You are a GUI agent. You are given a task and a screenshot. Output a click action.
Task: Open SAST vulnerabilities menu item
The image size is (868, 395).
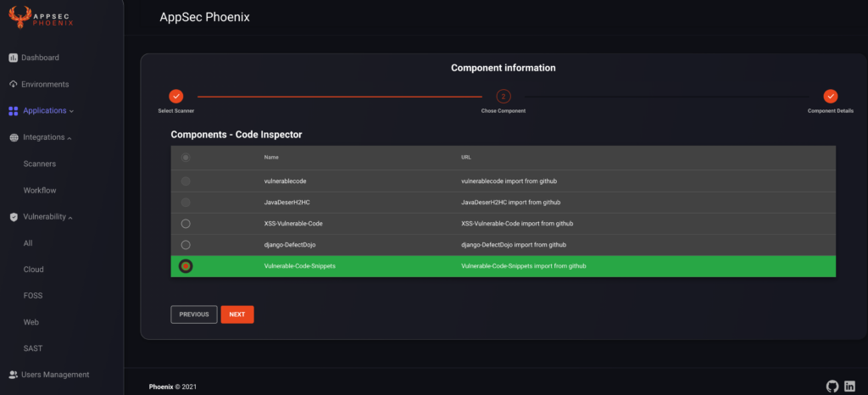[33, 348]
